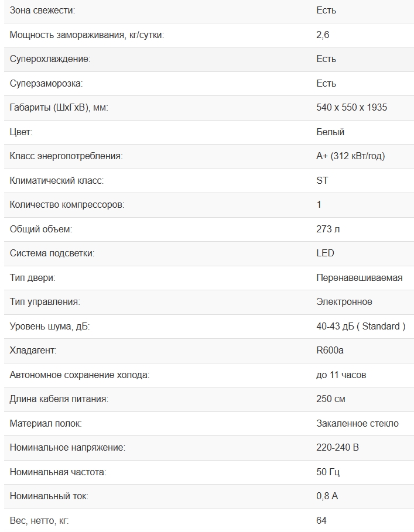The height and width of the screenshot is (532, 414).
Task: Click control type value 'Электронное'
Action: [x=344, y=301]
